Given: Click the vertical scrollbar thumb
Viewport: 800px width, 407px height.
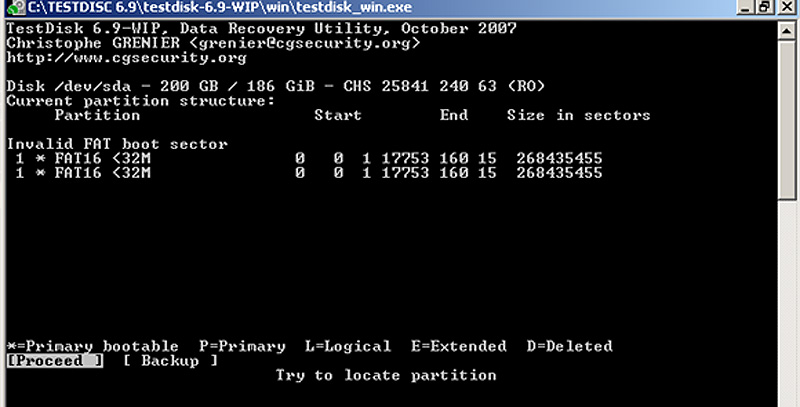Looking at the screenshot, I should point(787,120).
